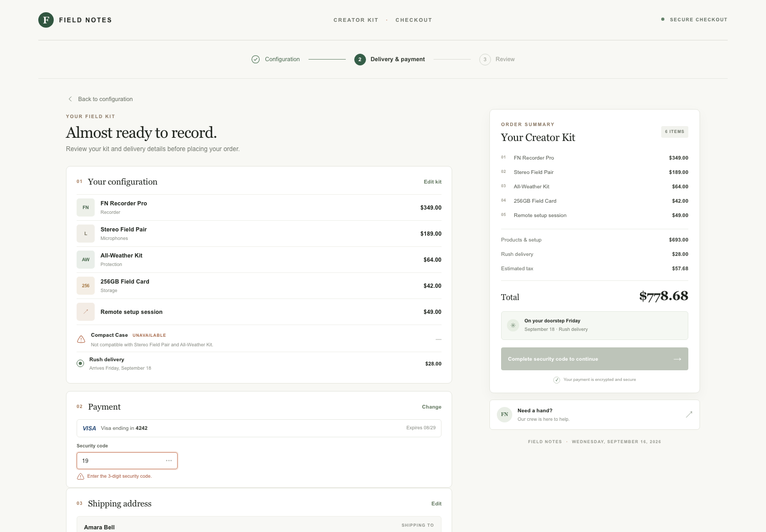
Task: Open Creator Kit breadcrumb
Action: tap(356, 20)
